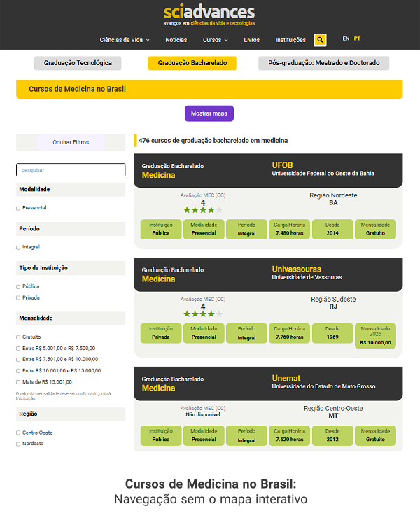Switch to Graduação Tecnológica tab
The width and height of the screenshot is (420, 525).
[78, 63]
